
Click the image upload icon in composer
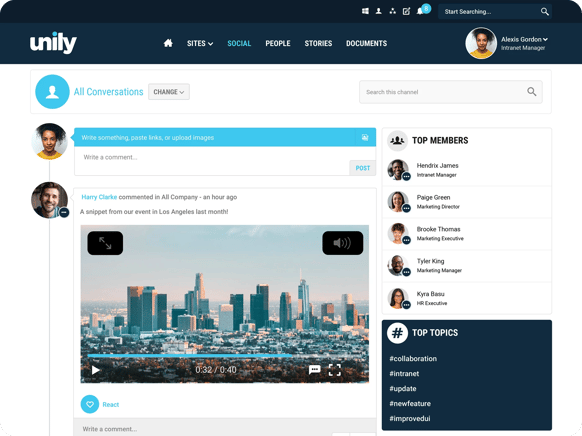(365, 138)
